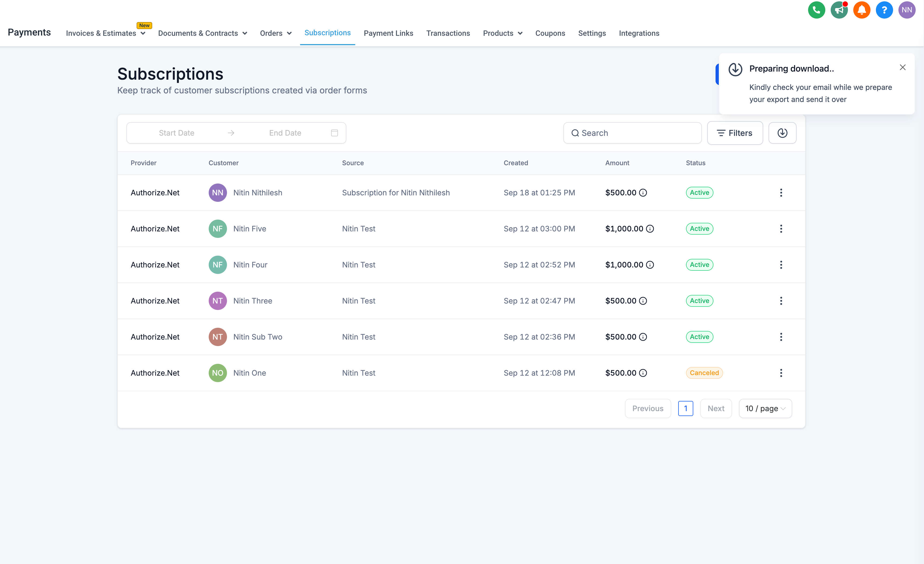This screenshot has width=924, height=564.
Task: Close the Preparing download notification
Action: 903,68
